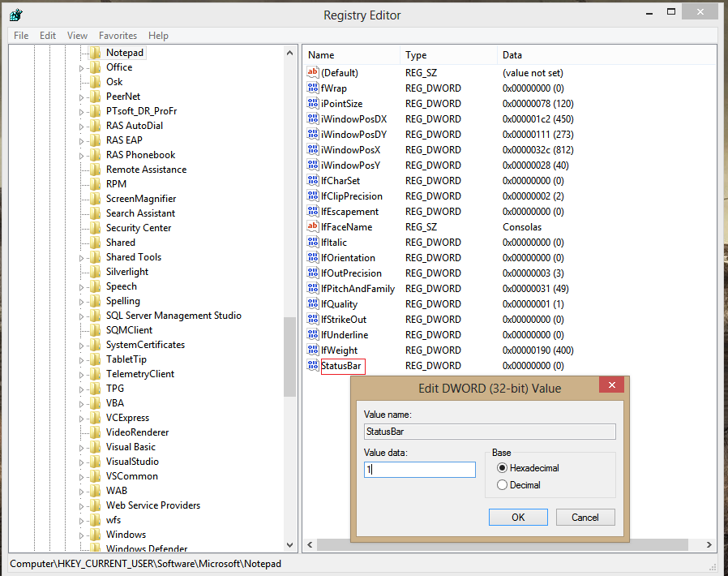This screenshot has height=576, width=728.
Task: Click the lfFaceName string value icon
Action: coord(313,226)
